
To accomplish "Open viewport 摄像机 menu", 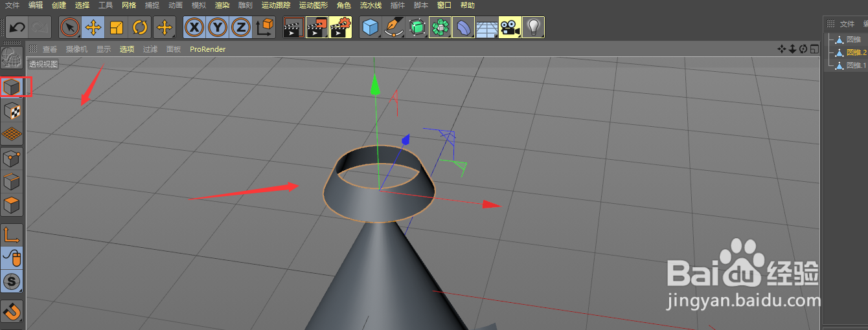I will [78, 49].
